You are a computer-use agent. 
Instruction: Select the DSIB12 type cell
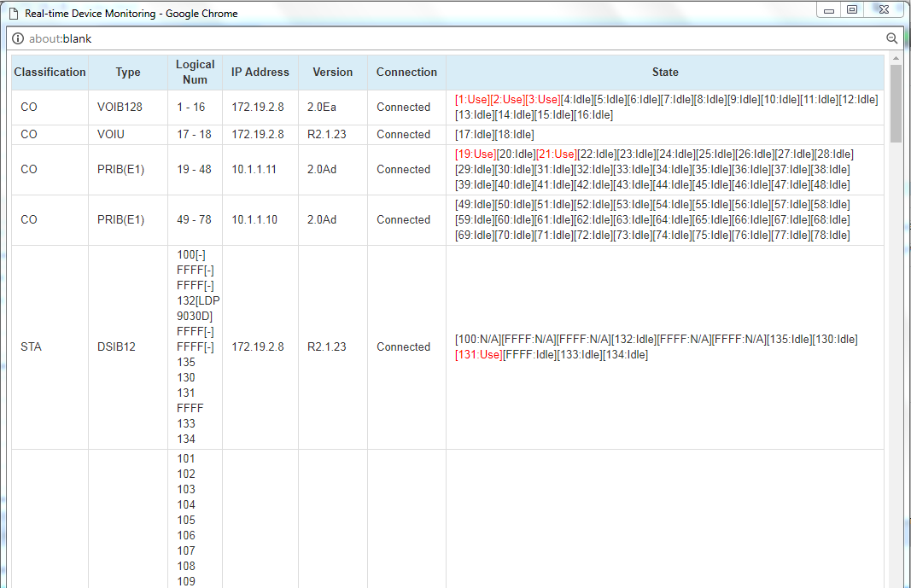[116, 347]
